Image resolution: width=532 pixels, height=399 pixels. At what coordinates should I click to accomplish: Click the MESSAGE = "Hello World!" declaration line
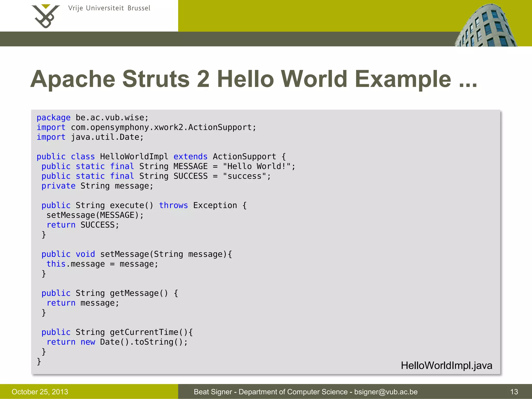coord(168,166)
